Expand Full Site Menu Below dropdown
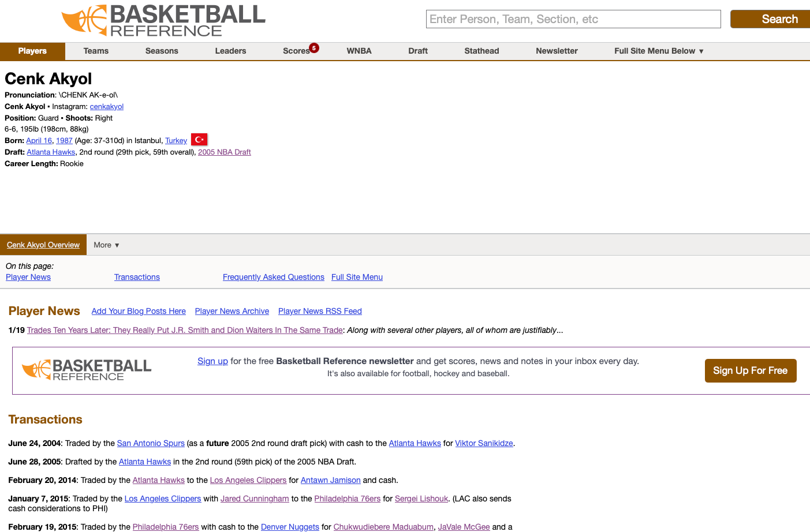Viewport: 810px width, 532px height. pyautogui.click(x=659, y=51)
